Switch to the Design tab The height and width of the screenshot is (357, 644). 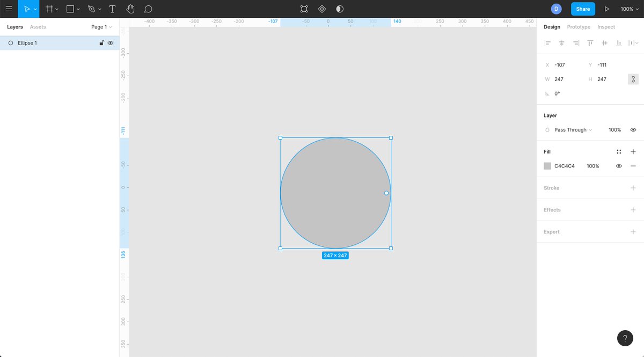[x=552, y=27]
